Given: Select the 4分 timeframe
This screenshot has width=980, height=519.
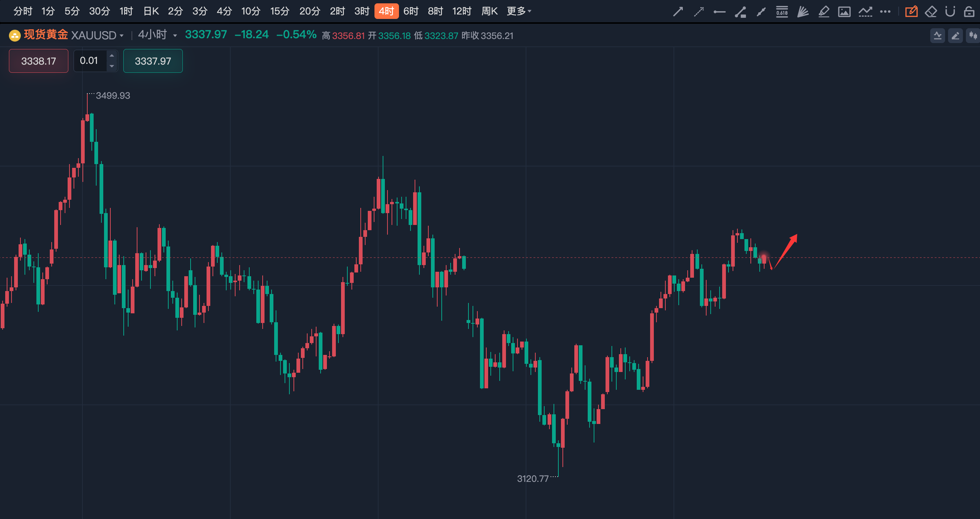Looking at the screenshot, I should (x=224, y=12).
